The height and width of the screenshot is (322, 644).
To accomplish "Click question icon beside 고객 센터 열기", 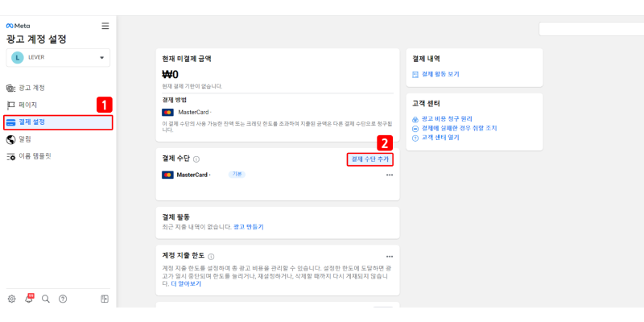I will [415, 138].
